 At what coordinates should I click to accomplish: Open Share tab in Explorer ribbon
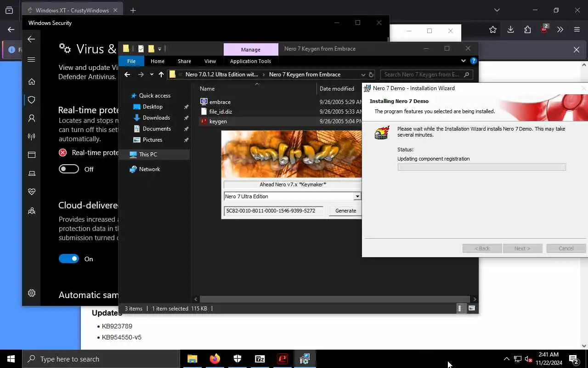[x=184, y=61]
